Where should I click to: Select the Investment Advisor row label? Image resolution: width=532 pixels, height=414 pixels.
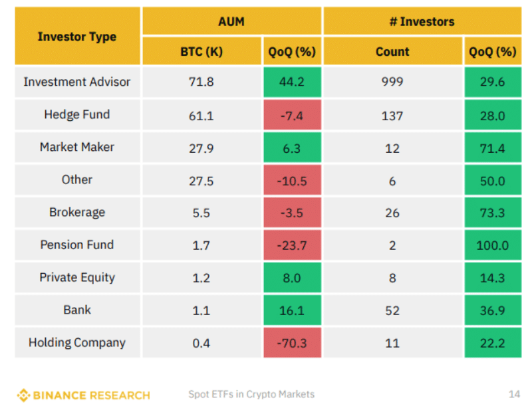(x=77, y=82)
